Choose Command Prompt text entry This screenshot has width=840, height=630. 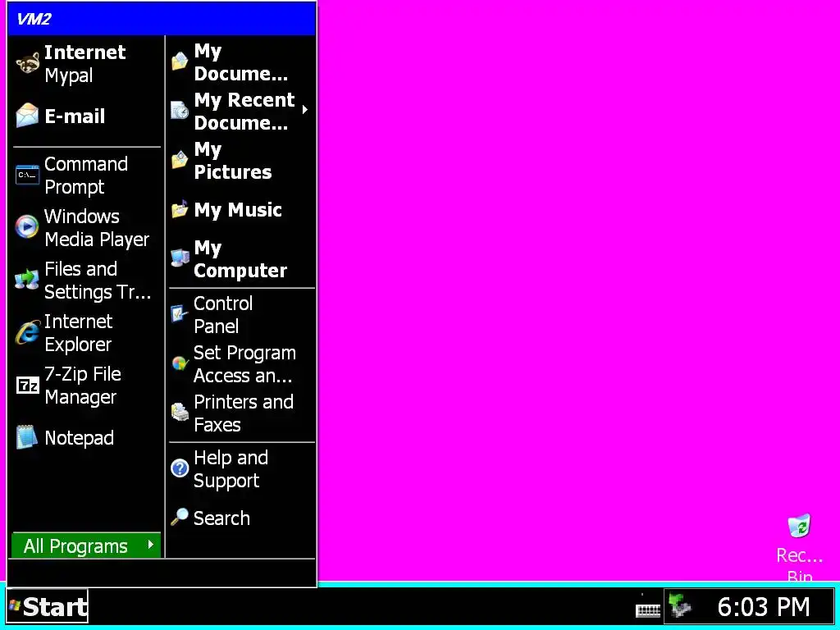pos(85,176)
